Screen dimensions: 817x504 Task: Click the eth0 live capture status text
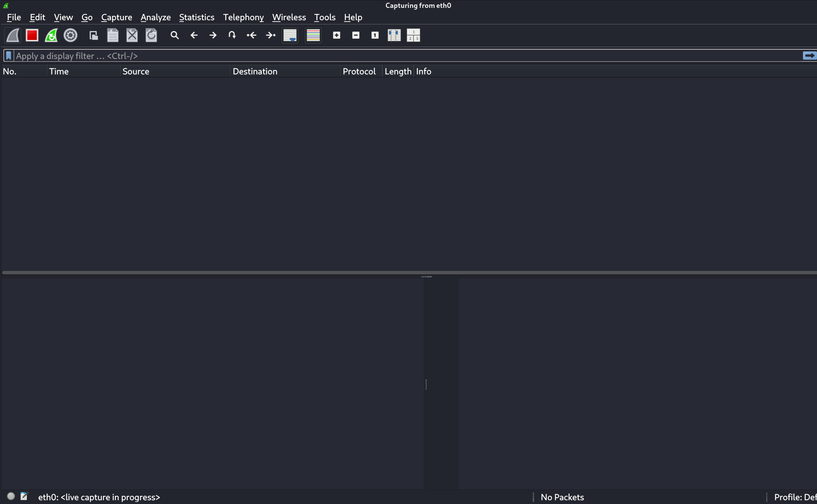(99, 497)
